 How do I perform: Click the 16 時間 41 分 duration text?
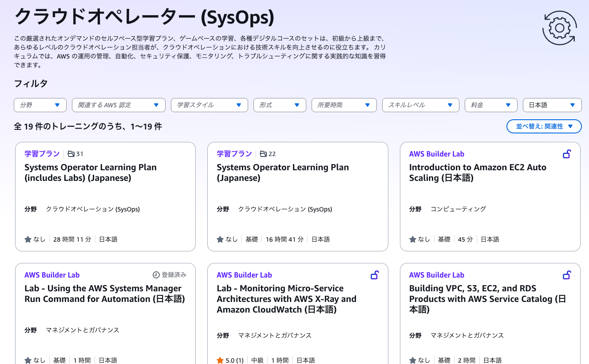click(x=285, y=239)
